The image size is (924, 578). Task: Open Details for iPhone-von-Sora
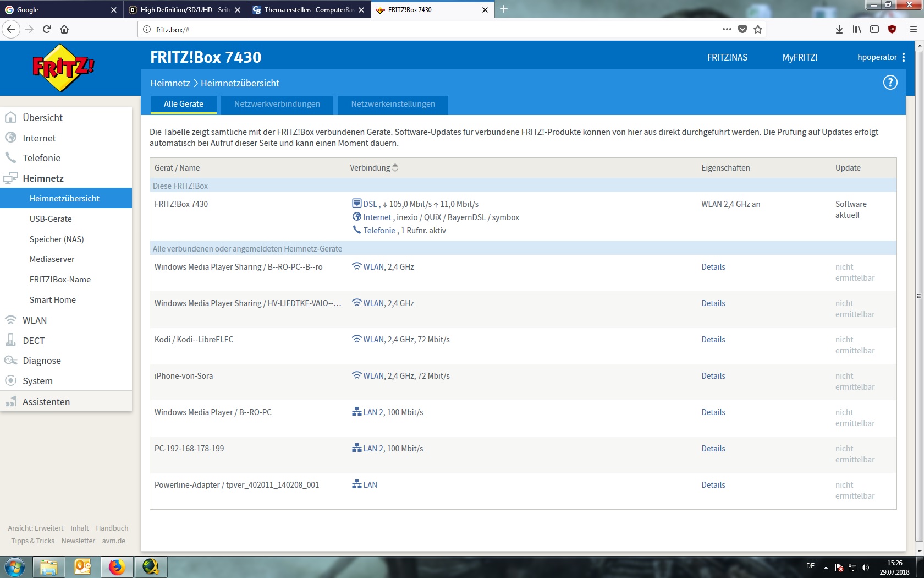point(713,376)
